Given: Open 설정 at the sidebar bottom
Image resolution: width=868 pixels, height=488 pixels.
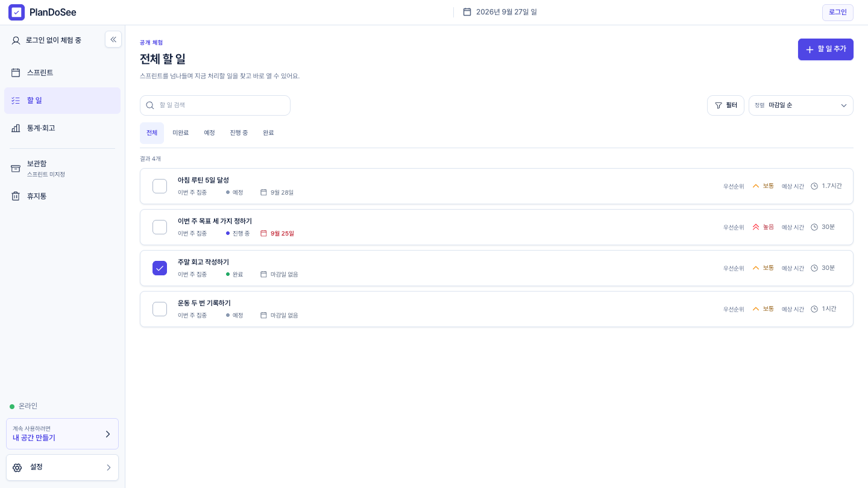Looking at the screenshot, I should (62, 468).
